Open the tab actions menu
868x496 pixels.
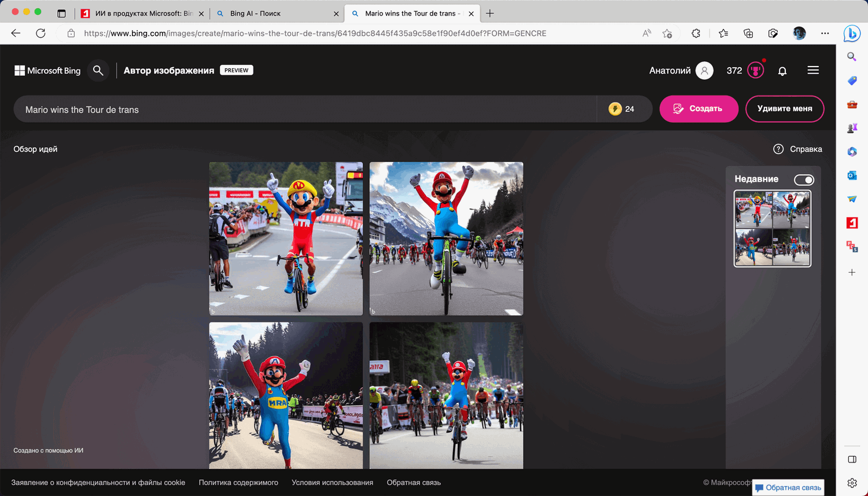(x=61, y=13)
